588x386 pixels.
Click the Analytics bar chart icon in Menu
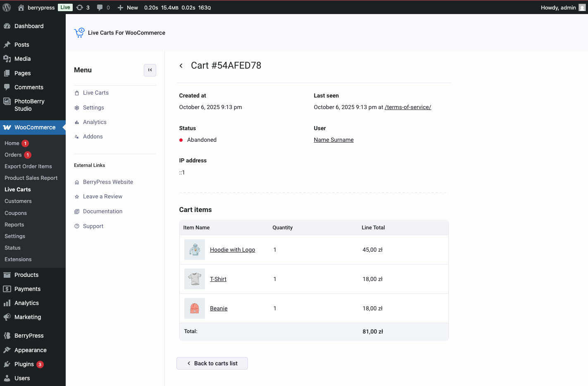coord(77,122)
